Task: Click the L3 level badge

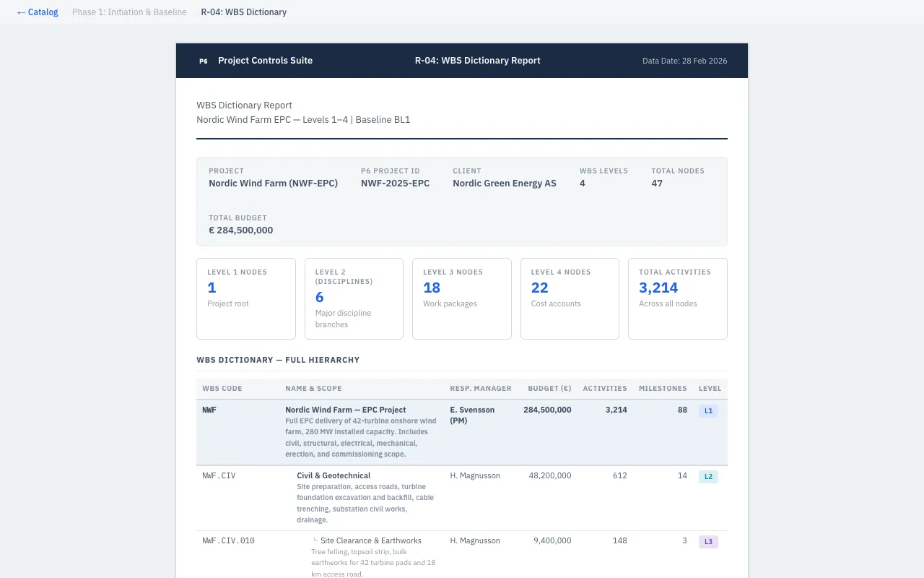Action: 708,542
